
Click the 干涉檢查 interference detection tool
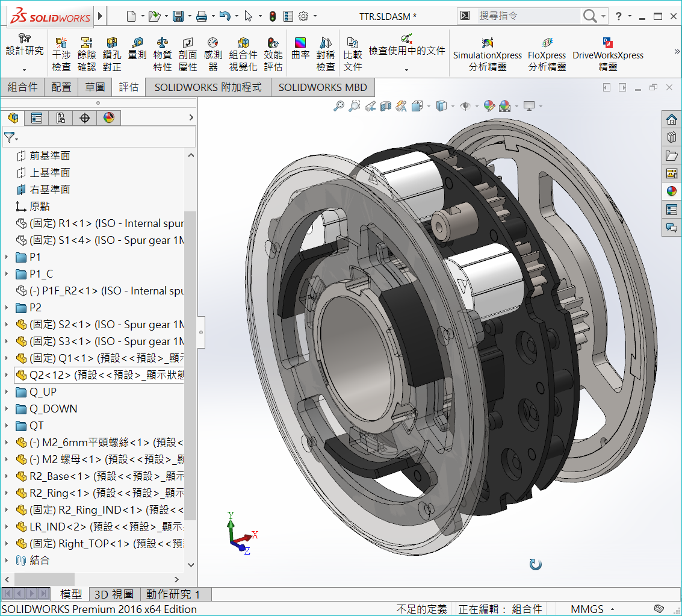click(x=61, y=54)
